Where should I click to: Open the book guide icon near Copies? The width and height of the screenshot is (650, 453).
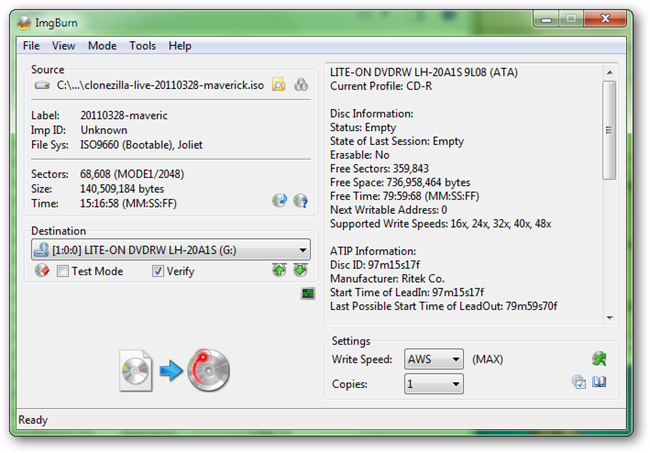599,381
